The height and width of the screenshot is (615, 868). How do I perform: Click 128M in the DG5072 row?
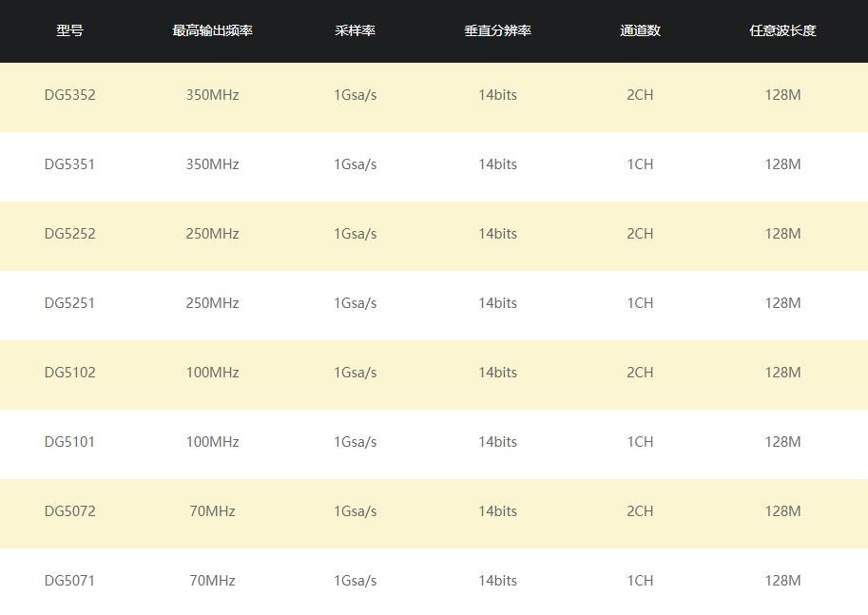click(782, 511)
